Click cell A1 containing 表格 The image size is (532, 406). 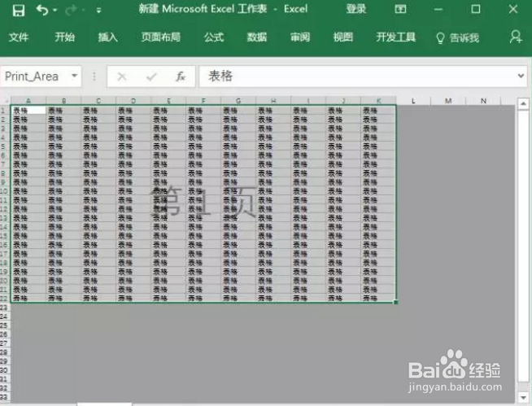tap(28, 111)
